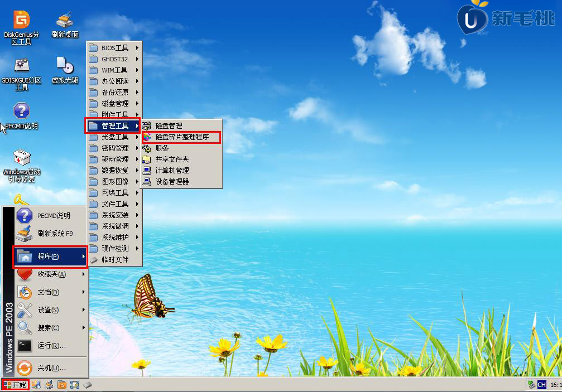Image resolution: width=562 pixels, height=392 pixels.
Task: Expand the WIM工具 folder arrow
Action: [137, 70]
